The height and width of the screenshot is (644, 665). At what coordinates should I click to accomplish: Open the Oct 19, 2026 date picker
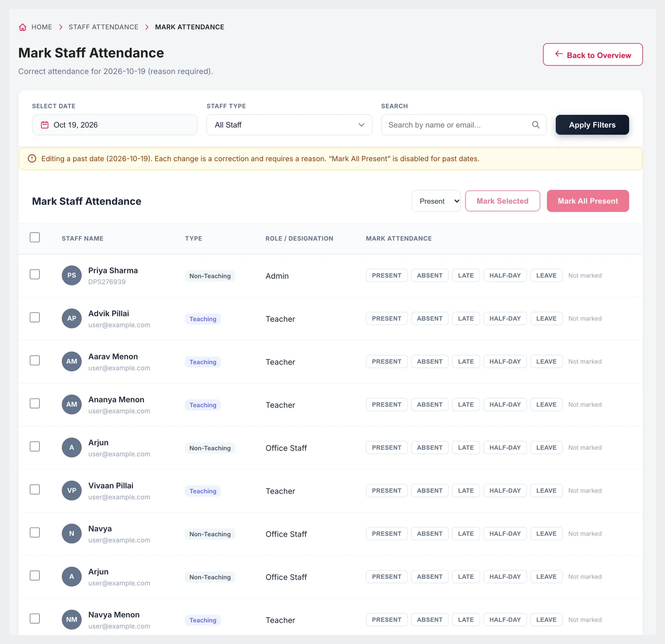(x=115, y=125)
